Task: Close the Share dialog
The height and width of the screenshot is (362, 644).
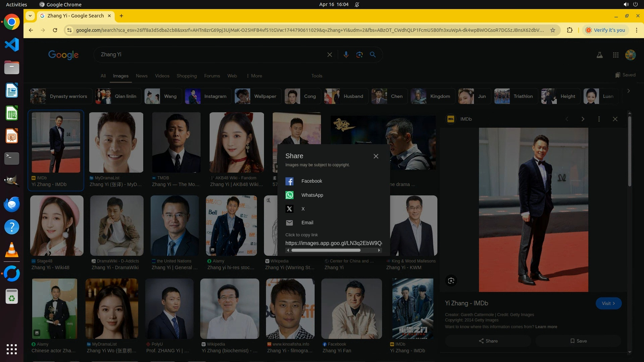Action: [376, 156]
